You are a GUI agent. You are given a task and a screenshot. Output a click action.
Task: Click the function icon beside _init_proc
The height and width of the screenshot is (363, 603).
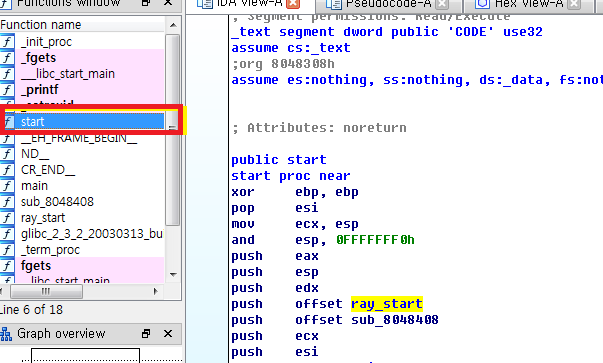coord(7,41)
